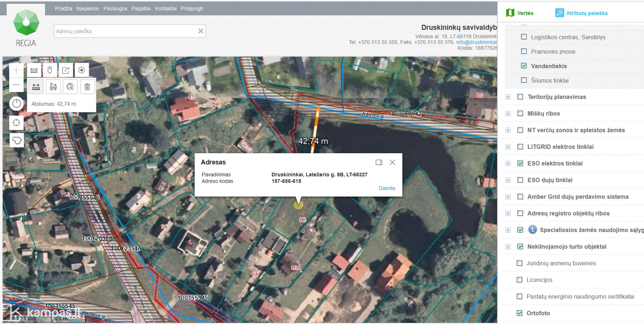Image resolution: width=644 pixels, height=324 pixels.
Task: Click the map pin marker tool
Action: pyautogui.click(x=50, y=70)
